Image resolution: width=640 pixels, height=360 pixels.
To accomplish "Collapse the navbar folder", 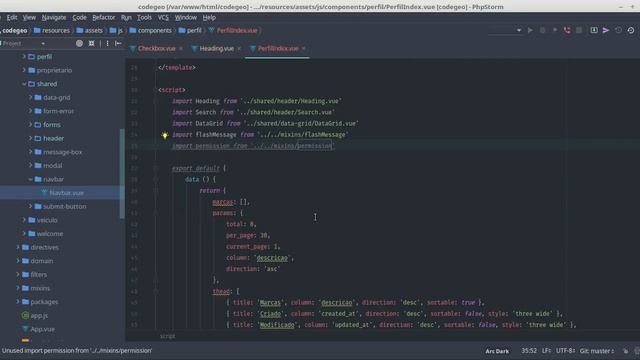I will point(30,179).
